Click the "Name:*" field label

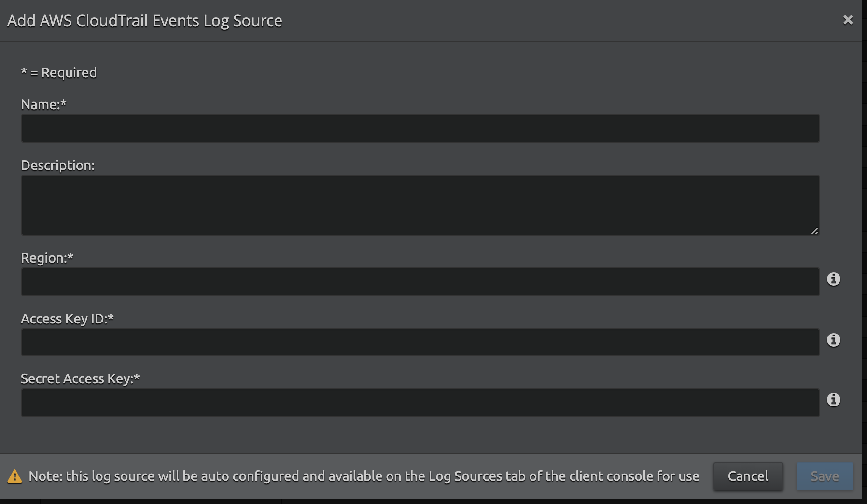click(x=43, y=104)
